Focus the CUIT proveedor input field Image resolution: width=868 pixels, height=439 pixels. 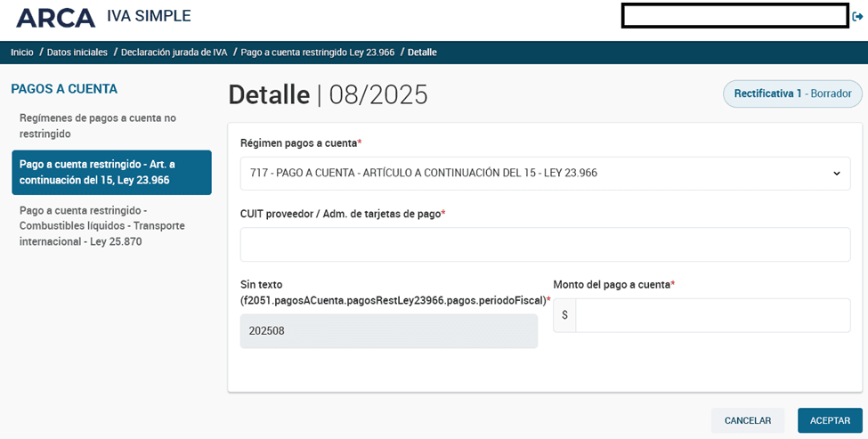pyautogui.click(x=544, y=245)
